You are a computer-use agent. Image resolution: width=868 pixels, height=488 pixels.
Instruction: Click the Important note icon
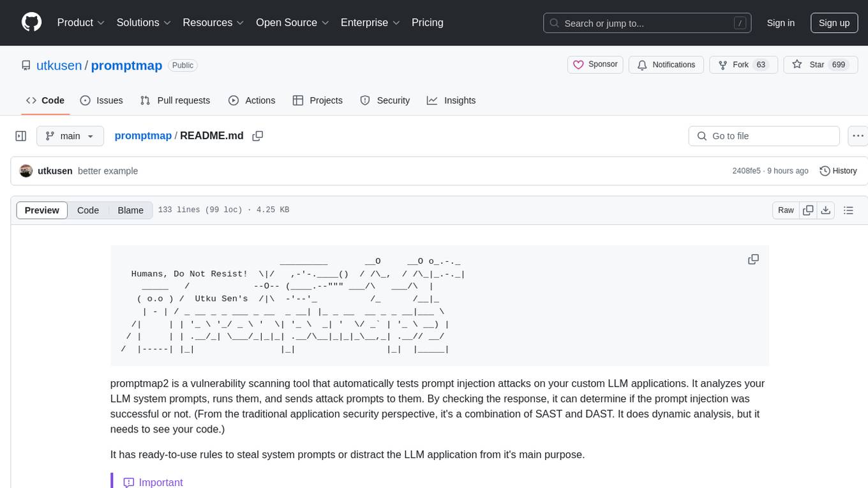tap(128, 482)
